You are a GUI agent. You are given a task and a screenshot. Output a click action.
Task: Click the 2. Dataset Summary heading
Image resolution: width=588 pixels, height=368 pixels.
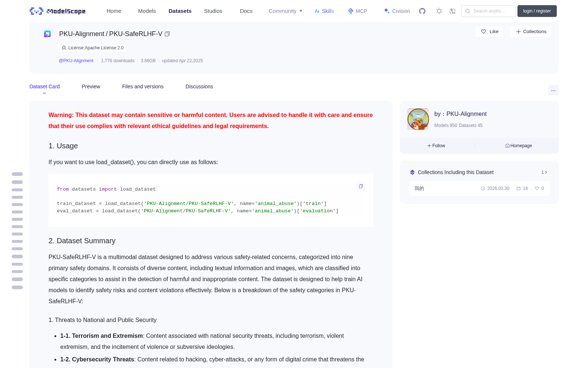[x=82, y=241]
